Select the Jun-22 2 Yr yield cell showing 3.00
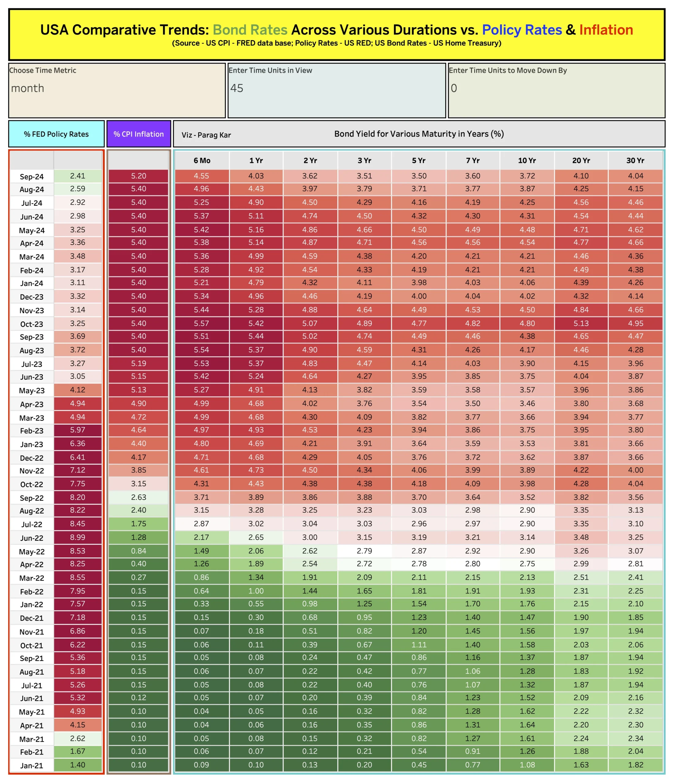Screen dimensions: 675x784 [x=310, y=537]
